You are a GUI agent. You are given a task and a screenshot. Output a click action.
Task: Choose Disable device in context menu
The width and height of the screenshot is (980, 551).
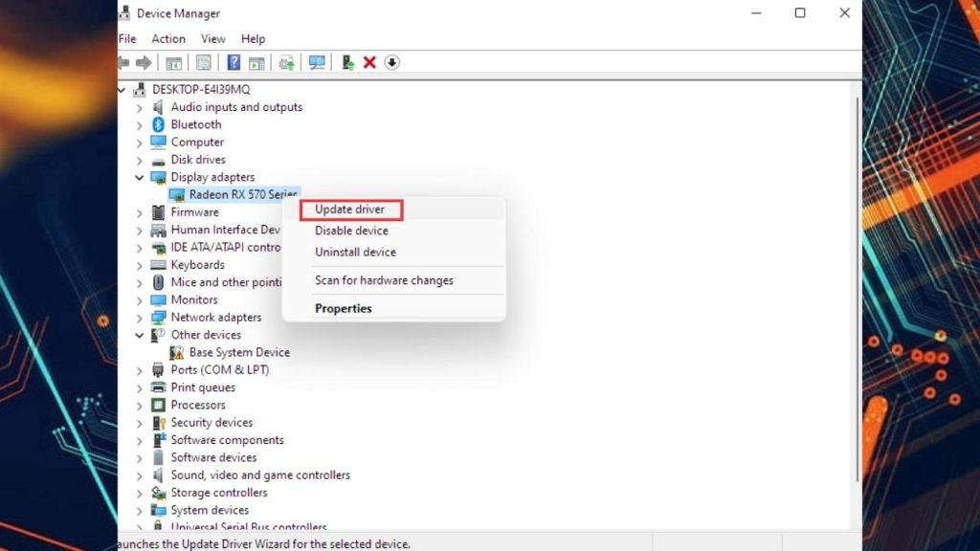point(351,231)
